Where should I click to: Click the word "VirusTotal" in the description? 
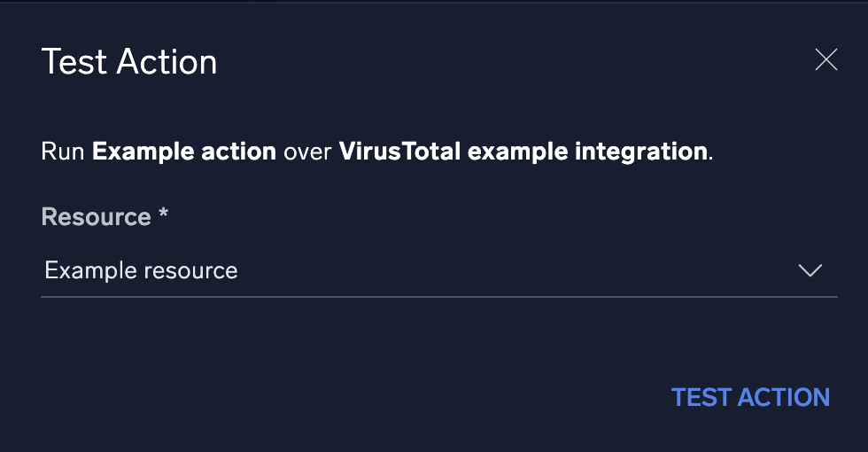(x=399, y=152)
